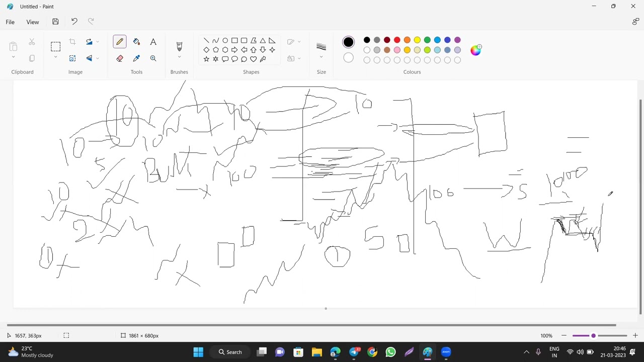Click the Size line thickness icon
Image resolution: width=644 pixels, height=362 pixels.
tap(321, 47)
